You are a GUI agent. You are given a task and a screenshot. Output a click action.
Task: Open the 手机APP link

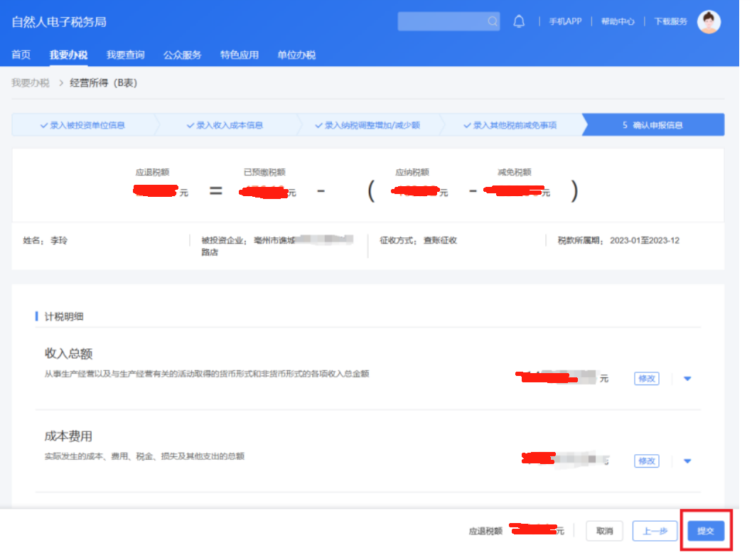(x=565, y=21)
